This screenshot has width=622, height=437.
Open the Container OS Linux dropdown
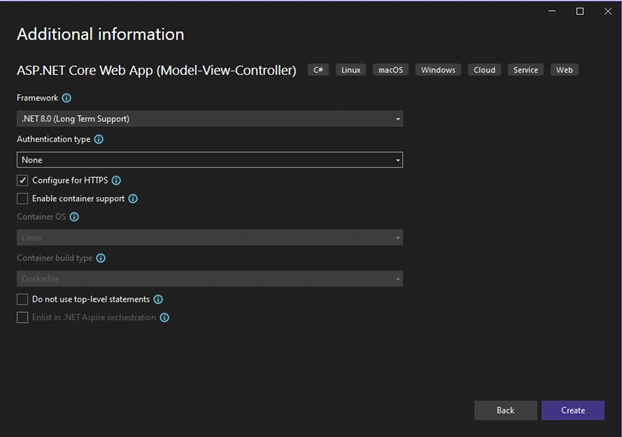[x=210, y=238]
